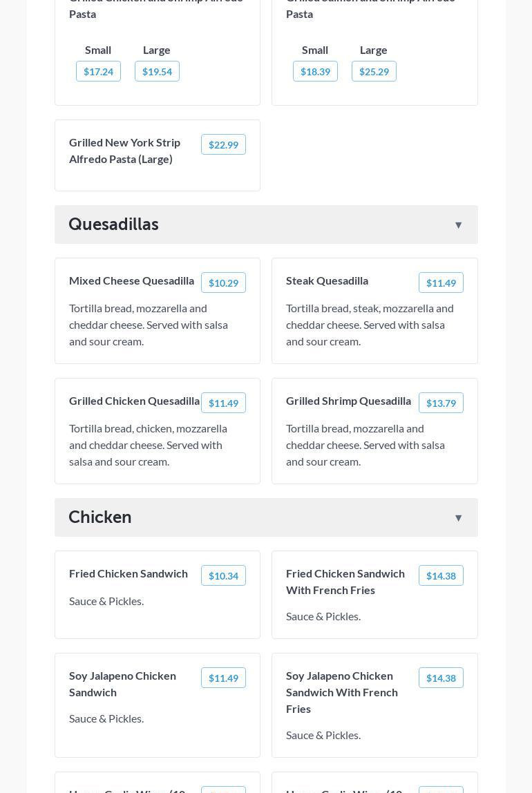Click Soy Jalapeno Sandwich With Fries $14.38 price
532x793 pixels.
[x=441, y=678]
